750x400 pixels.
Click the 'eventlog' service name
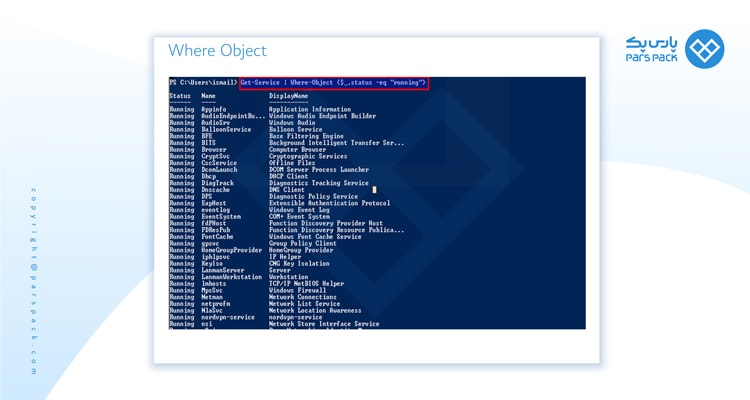tap(215, 210)
